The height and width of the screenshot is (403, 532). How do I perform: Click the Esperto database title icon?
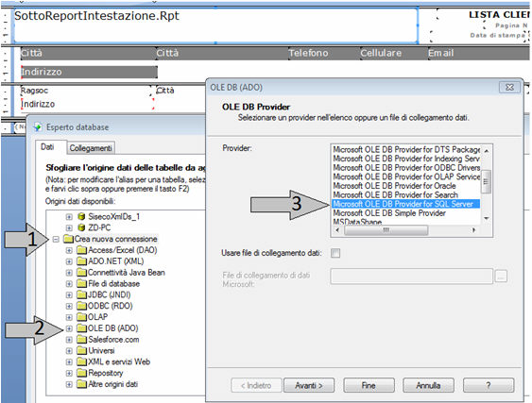click(38, 127)
